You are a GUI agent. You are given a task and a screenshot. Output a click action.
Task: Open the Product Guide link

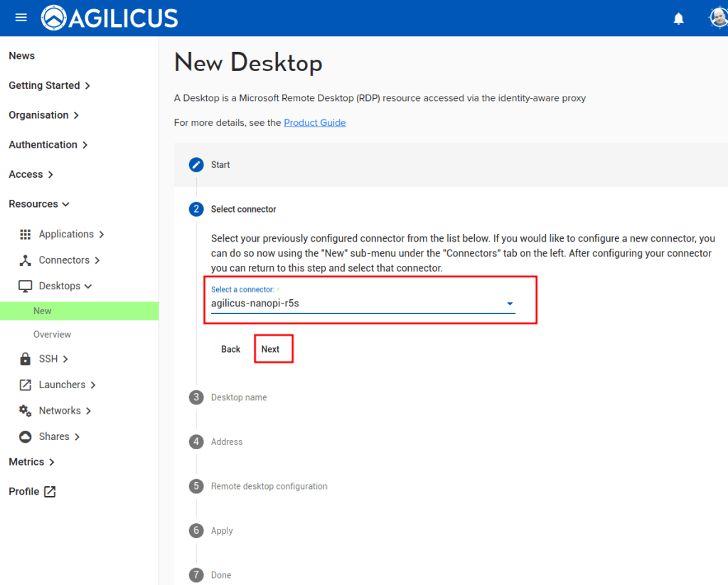[314, 123]
